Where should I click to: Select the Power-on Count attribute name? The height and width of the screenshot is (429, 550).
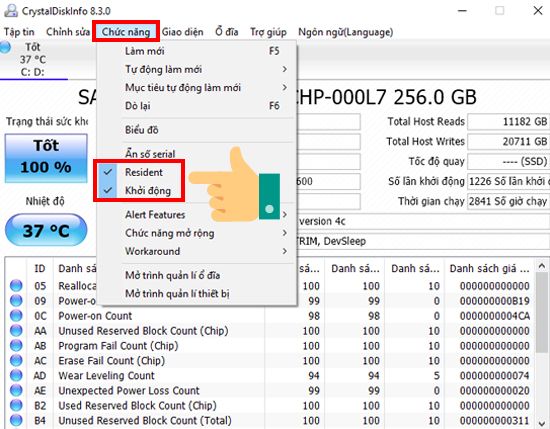coord(95,316)
